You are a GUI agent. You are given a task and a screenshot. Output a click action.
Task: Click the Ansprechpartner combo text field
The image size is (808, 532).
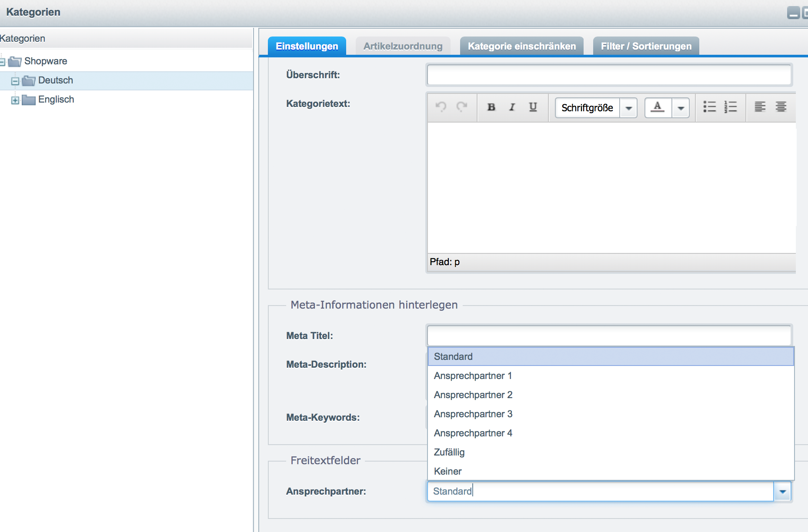pos(601,492)
